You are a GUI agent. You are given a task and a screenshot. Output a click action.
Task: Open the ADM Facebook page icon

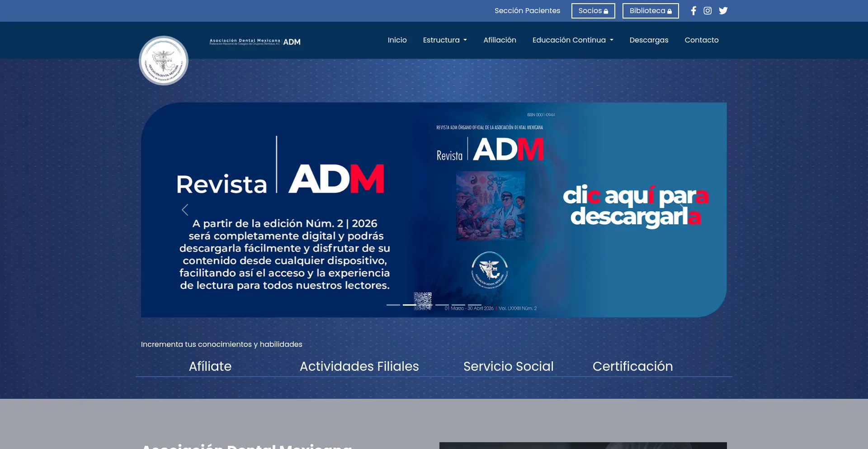[693, 11]
